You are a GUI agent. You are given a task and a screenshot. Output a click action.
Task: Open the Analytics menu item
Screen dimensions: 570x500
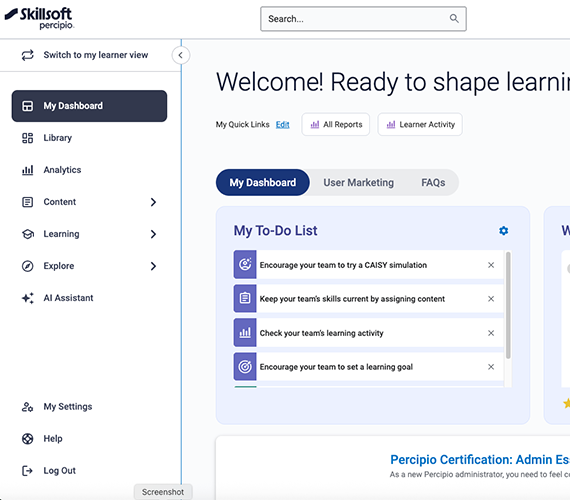coord(62,170)
